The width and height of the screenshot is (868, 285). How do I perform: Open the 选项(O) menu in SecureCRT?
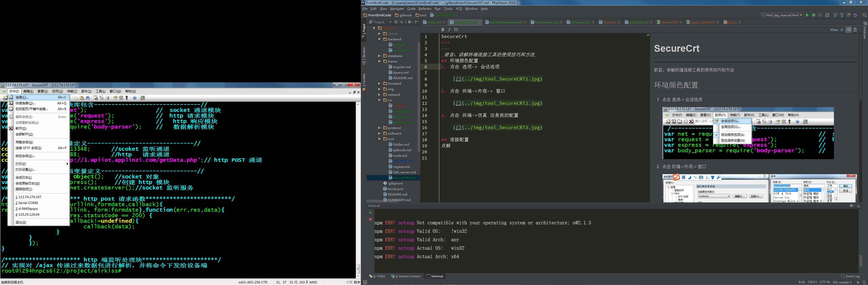[x=57, y=91]
